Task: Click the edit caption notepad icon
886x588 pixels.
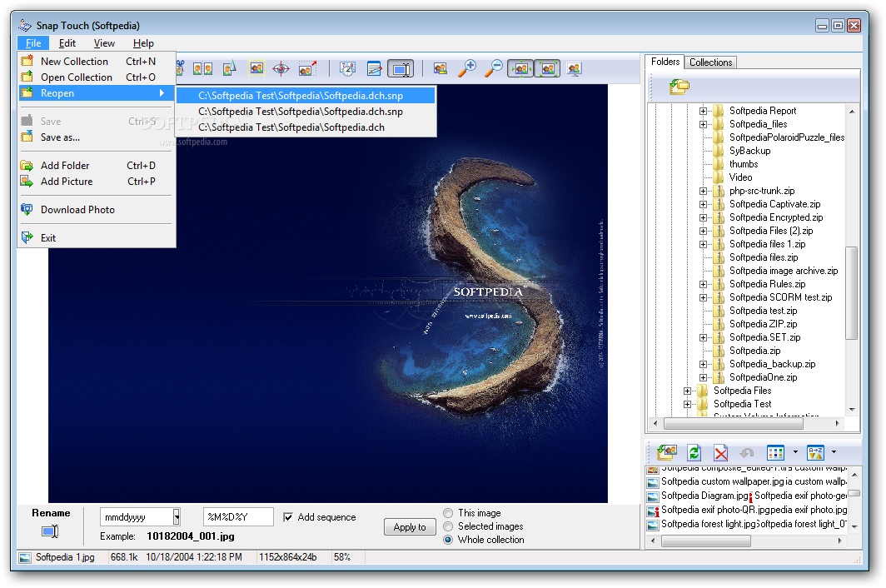Action: click(x=374, y=69)
